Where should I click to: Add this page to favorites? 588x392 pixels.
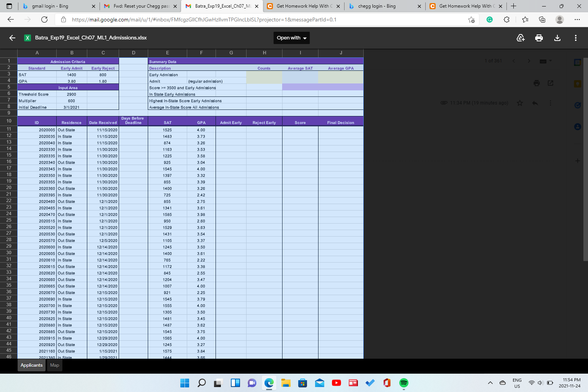[471, 20]
